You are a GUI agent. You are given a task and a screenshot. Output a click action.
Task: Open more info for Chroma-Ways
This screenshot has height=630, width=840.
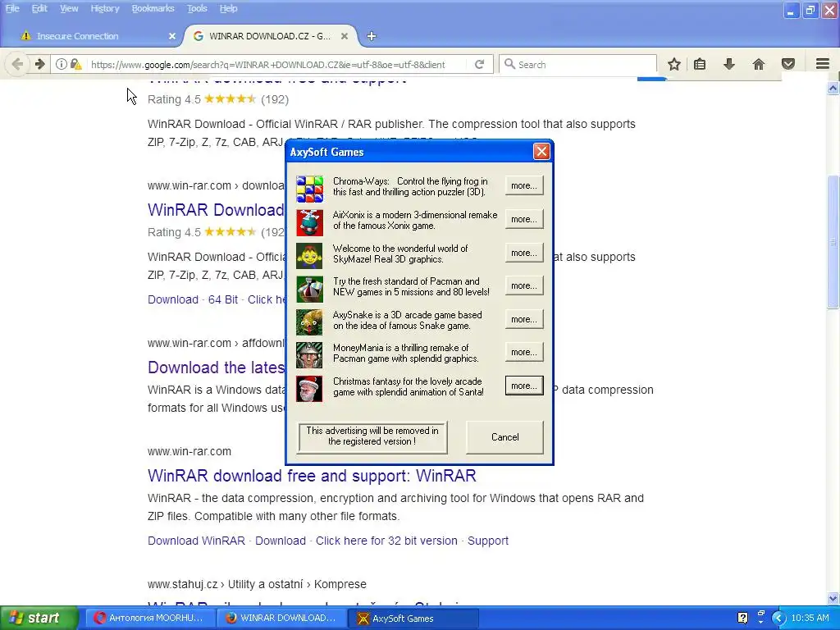tap(524, 185)
